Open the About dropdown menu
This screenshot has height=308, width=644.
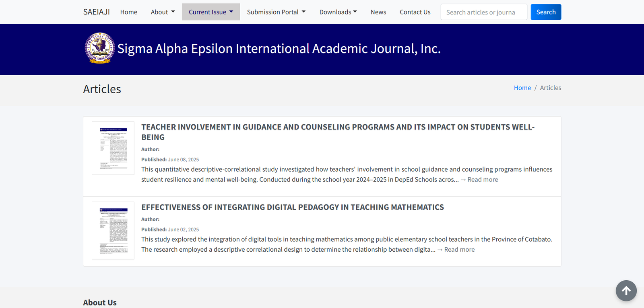pos(163,12)
